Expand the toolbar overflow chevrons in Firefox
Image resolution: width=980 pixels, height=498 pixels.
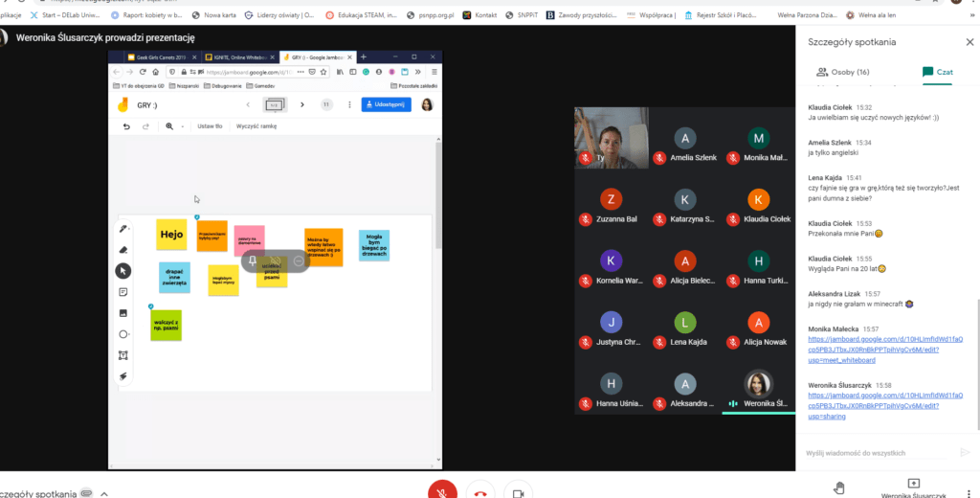[x=417, y=72]
